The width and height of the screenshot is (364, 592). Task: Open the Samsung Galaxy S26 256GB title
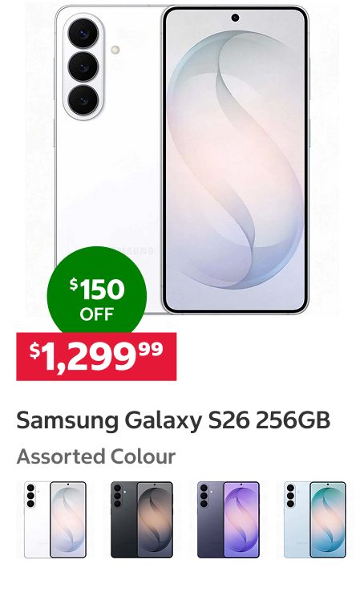(x=173, y=420)
